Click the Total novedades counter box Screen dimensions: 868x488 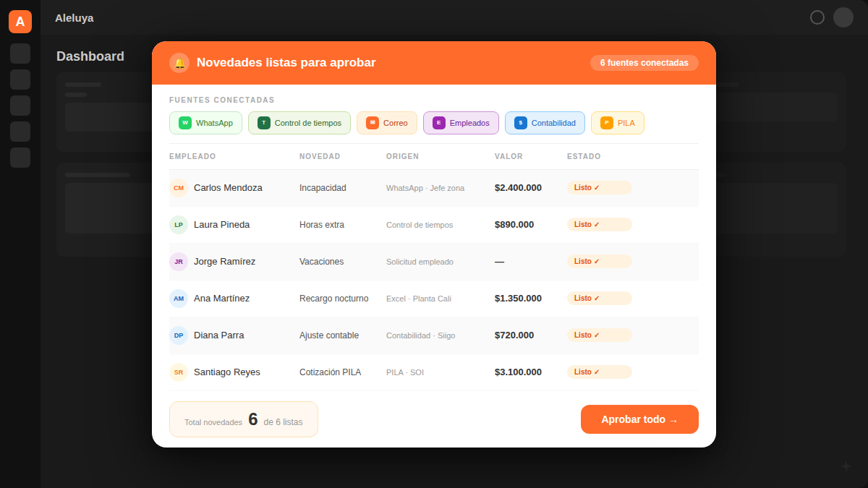click(x=243, y=419)
